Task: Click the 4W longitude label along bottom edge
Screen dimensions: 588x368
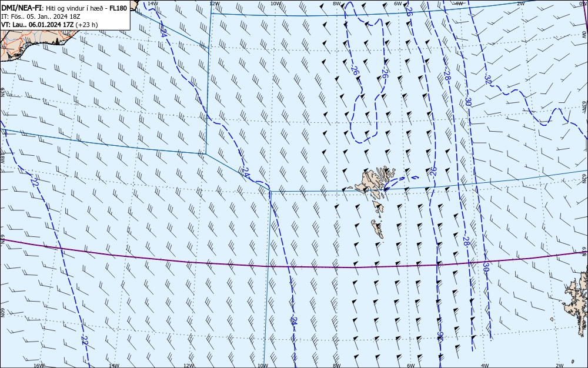Action: coord(485,366)
